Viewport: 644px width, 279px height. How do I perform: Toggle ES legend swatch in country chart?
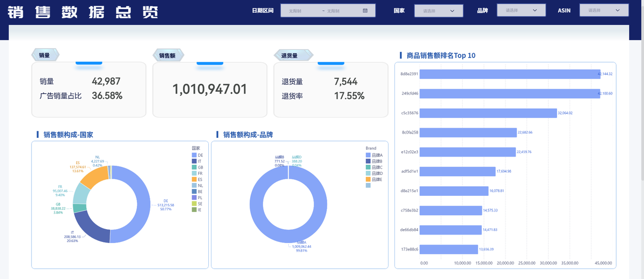pos(194,179)
